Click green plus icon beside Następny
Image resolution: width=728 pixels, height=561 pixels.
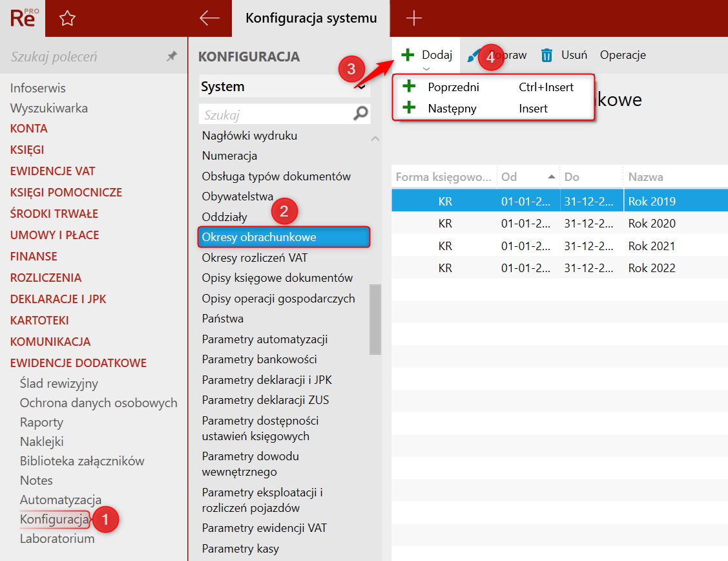(x=409, y=108)
